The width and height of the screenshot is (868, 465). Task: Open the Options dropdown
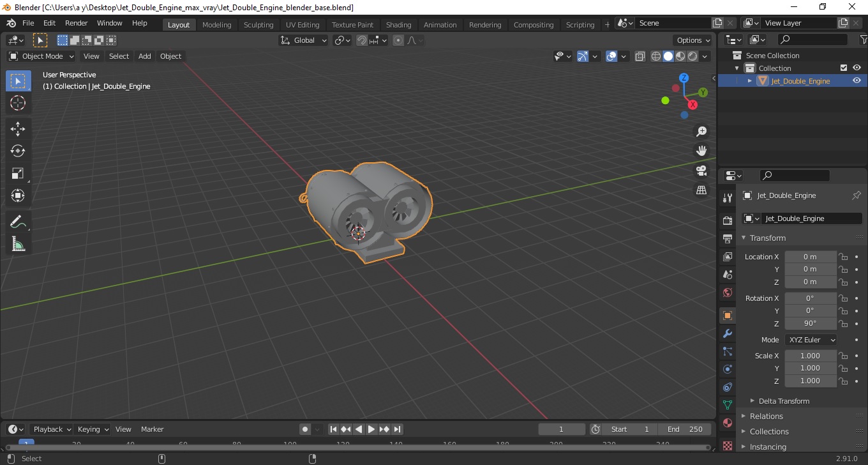point(694,40)
